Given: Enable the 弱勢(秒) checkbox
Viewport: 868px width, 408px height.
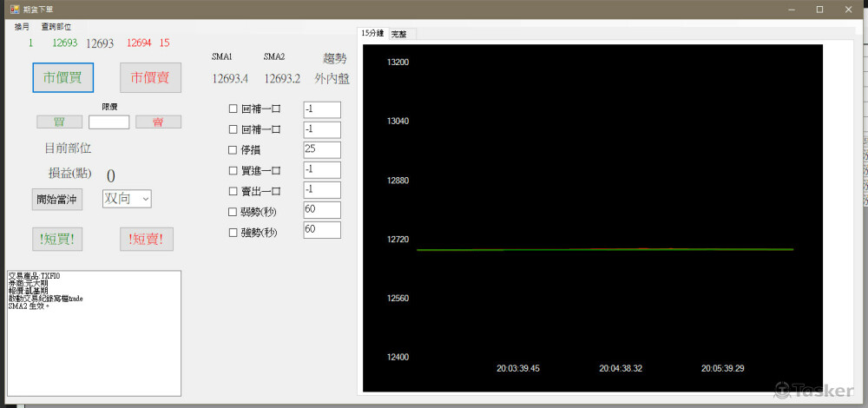Looking at the screenshot, I should [x=233, y=211].
